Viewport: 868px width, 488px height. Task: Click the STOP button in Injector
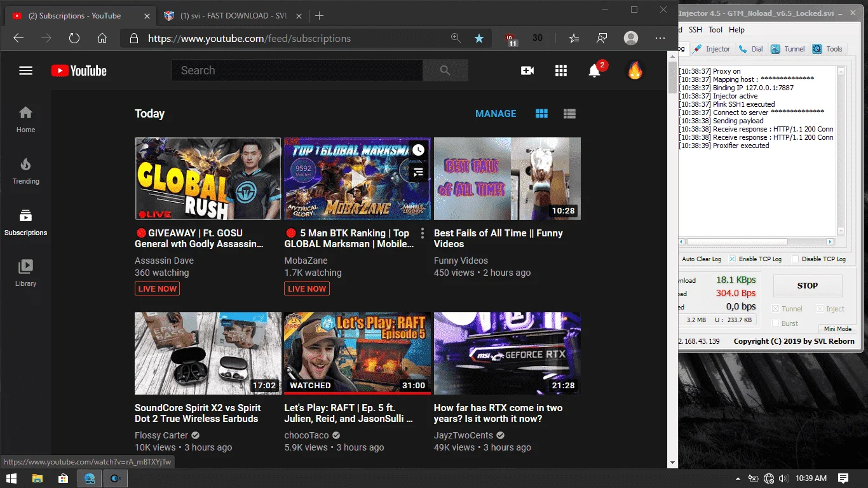808,286
